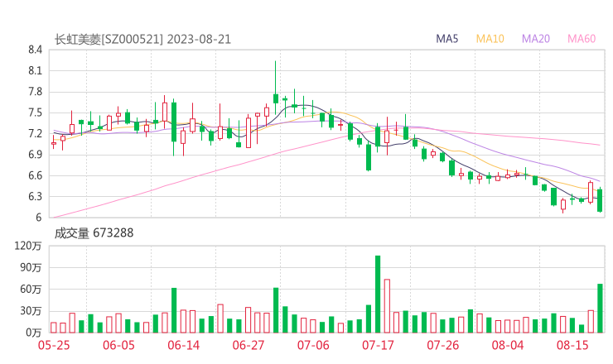The height and width of the screenshot is (364, 613).
Task: Click the 成交量 673288 volume label
Action: click(94, 233)
